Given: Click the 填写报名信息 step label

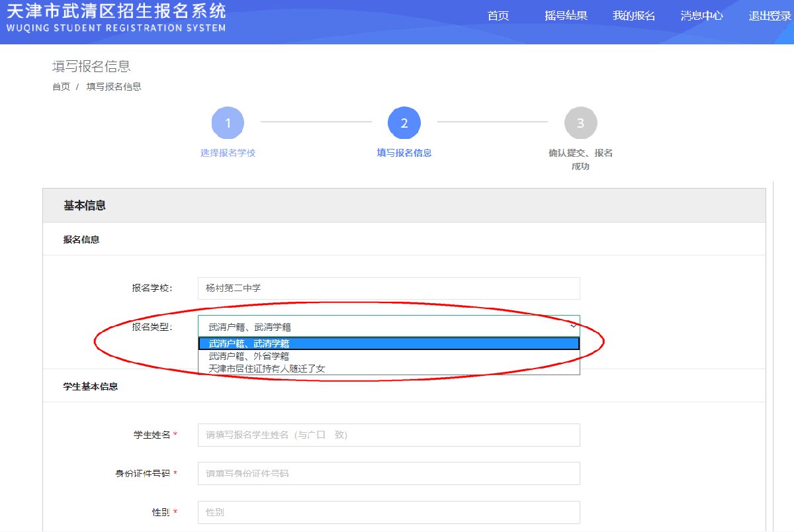Looking at the screenshot, I should coord(404,153).
